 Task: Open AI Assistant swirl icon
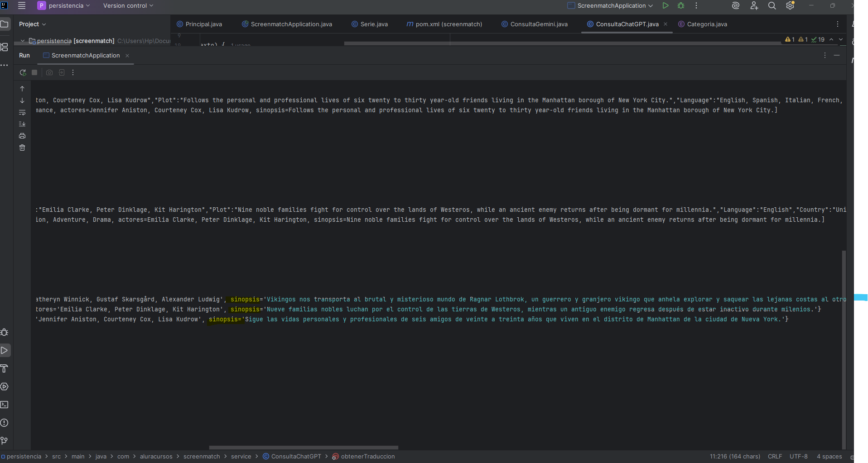(x=735, y=6)
